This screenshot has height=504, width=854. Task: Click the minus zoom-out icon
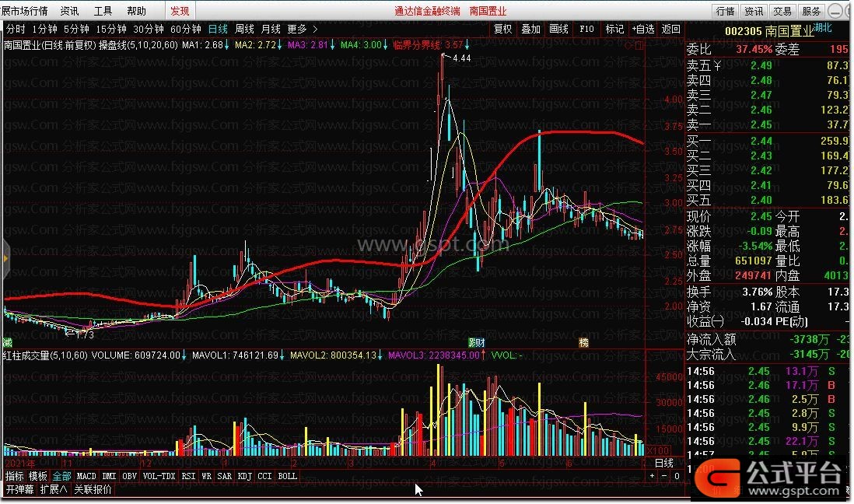tap(664, 476)
